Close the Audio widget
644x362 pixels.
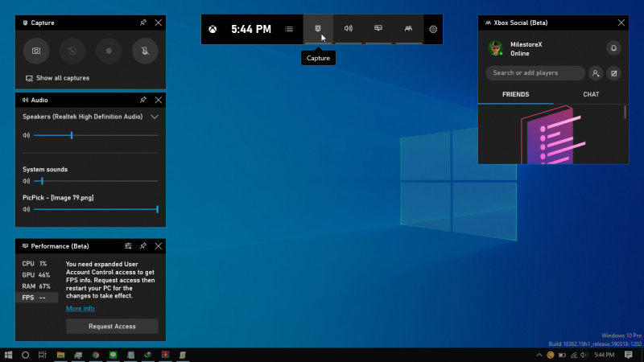(158, 100)
